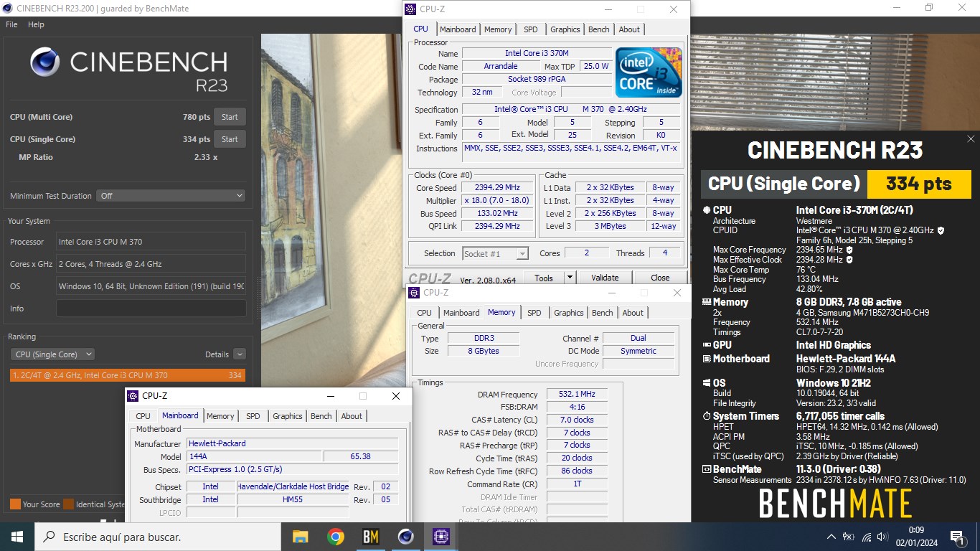980x551 pixels.
Task: Open the volume speaker tray icon
Action: (x=883, y=537)
